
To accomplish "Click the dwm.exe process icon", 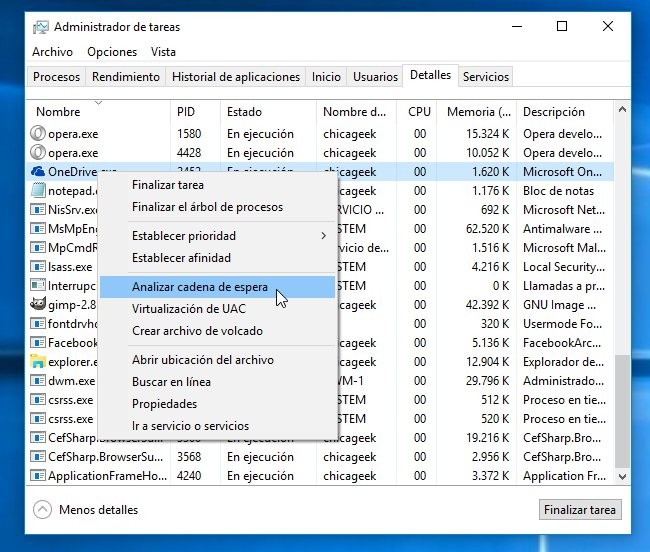I will [39, 381].
